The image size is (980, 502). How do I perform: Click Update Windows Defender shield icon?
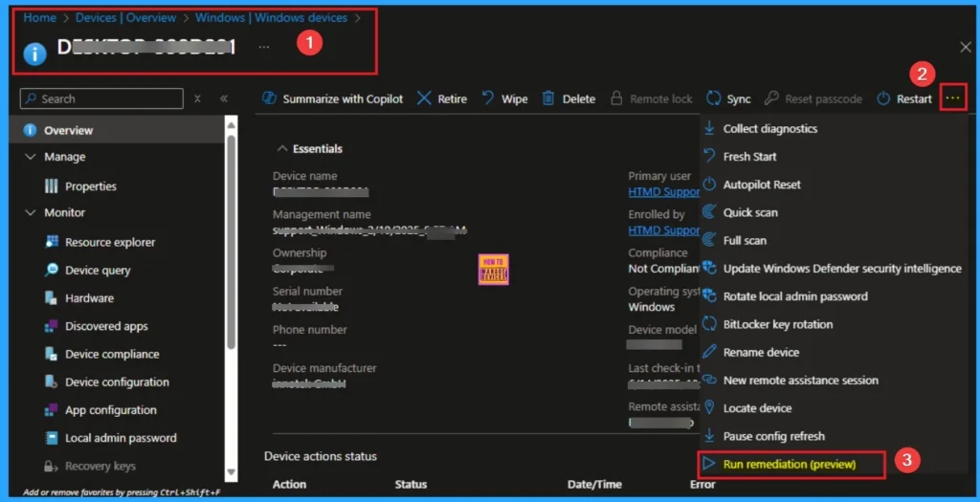click(x=709, y=268)
